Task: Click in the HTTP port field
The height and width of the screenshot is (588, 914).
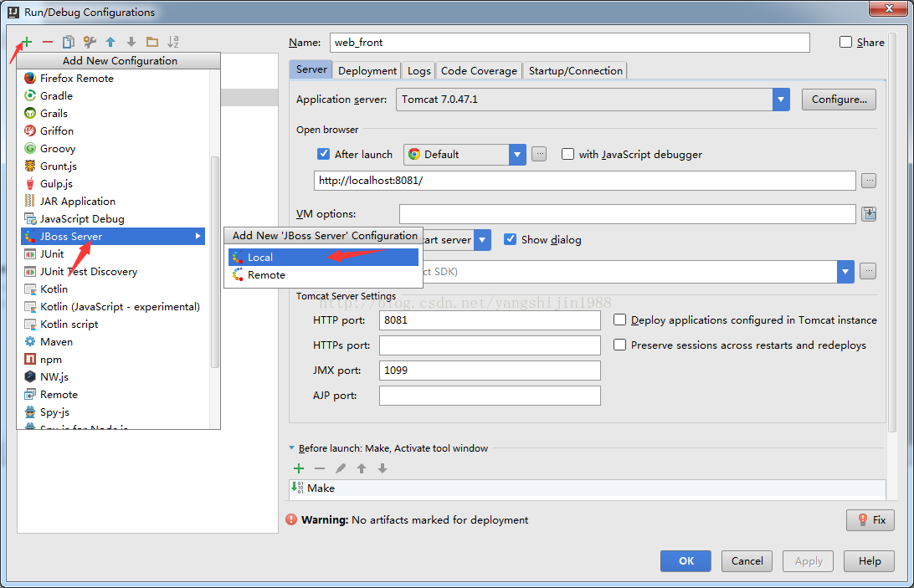Action: [490, 320]
